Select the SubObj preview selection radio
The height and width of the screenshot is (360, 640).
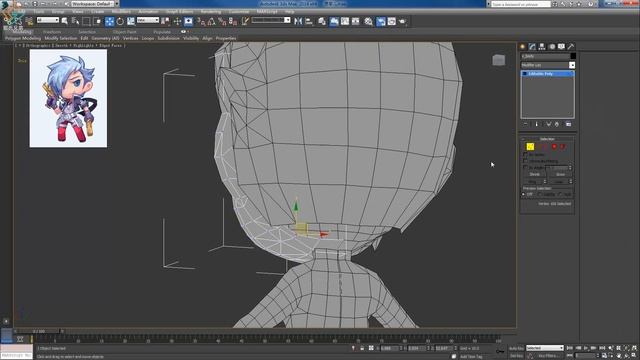point(540,194)
